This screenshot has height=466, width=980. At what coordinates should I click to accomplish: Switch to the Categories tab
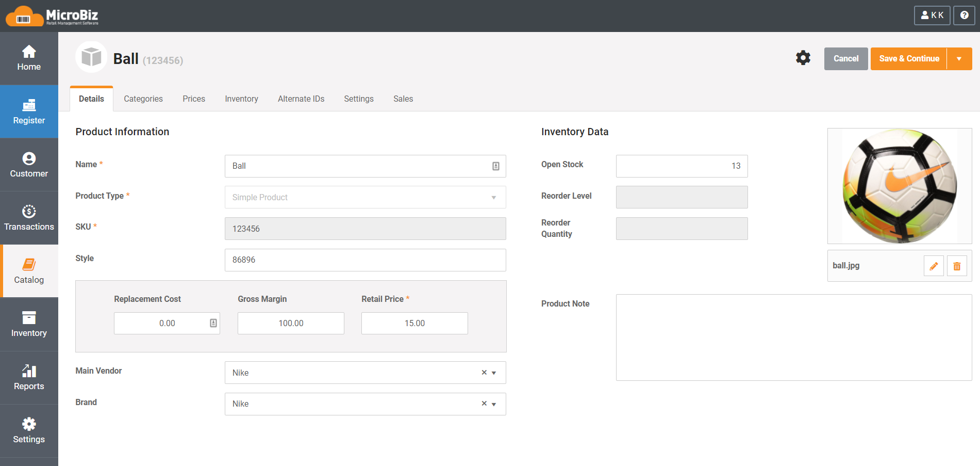tap(143, 99)
